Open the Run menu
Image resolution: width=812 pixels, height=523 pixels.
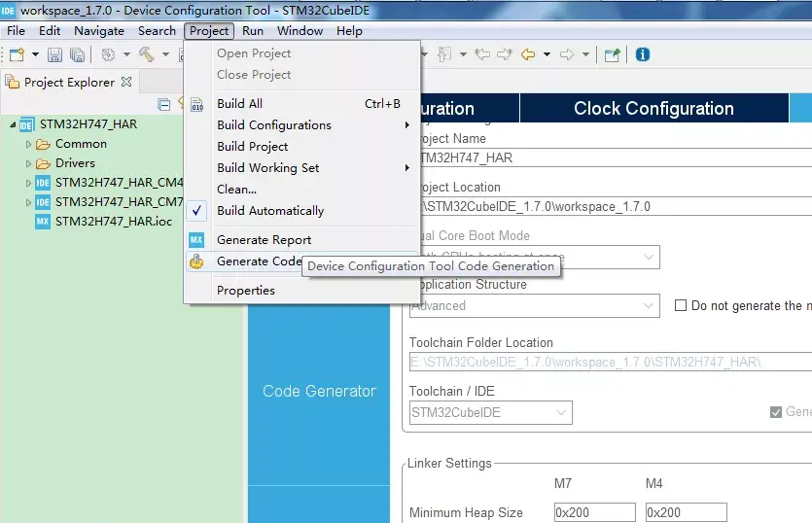(x=253, y=31)
